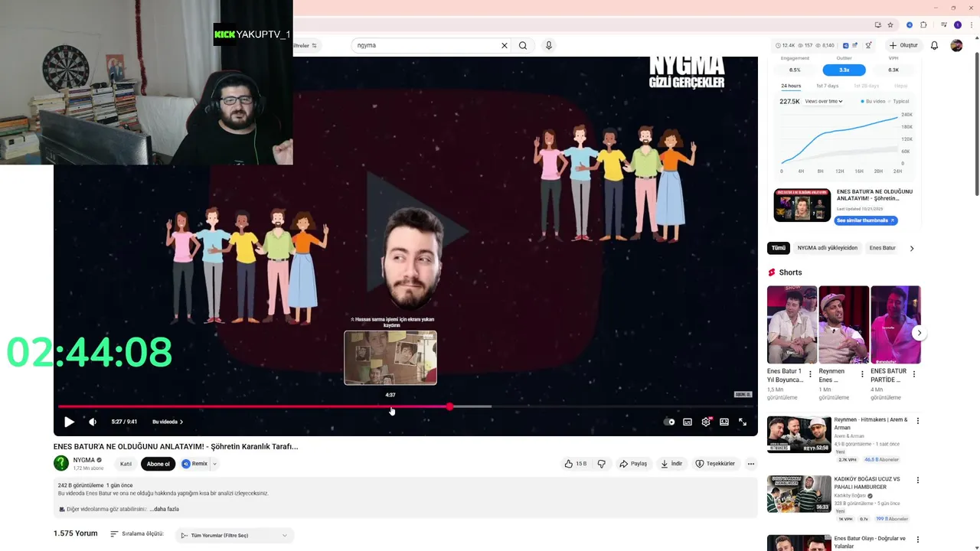Toggle subtitles/captions in the player

pos(688,422)
